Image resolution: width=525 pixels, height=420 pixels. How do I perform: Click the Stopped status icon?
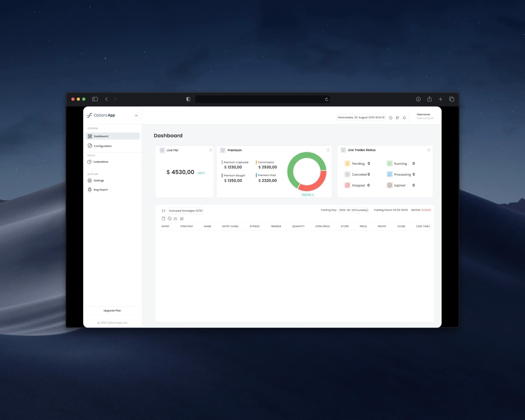347,185
